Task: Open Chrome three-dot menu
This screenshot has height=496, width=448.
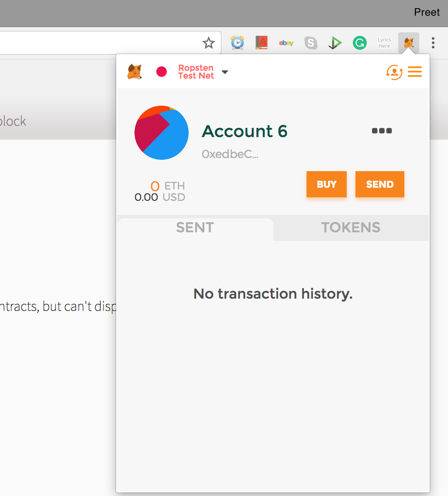Action: (433, 43)
